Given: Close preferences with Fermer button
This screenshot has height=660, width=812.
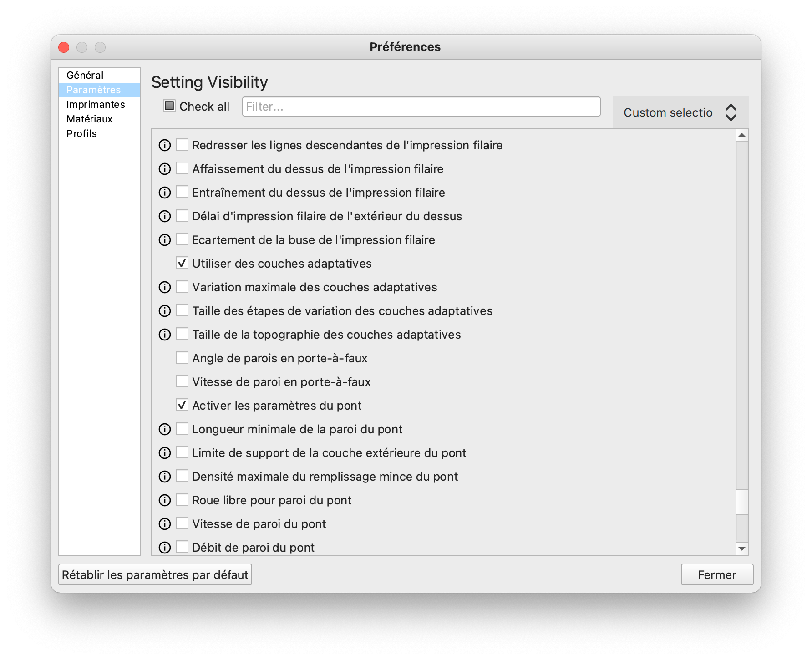Looking at the screenshot, I should click(x=717, y=575).
